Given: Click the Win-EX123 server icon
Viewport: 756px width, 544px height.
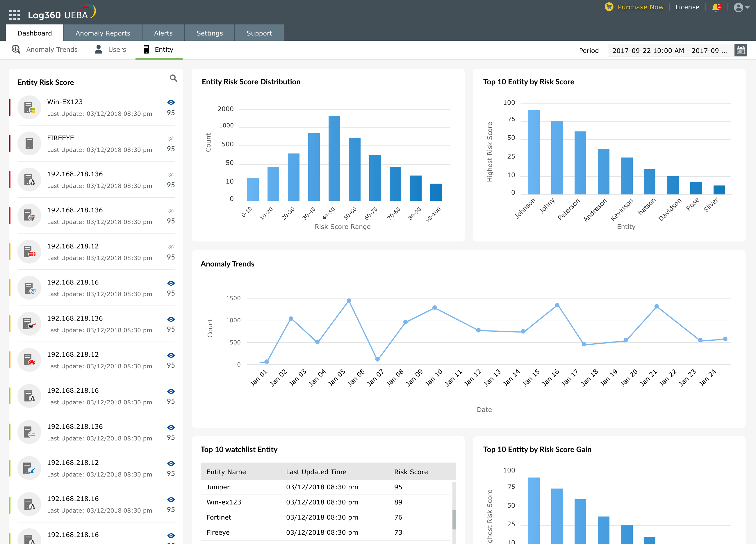Looking at the screenshot, I should click(29, 107).
